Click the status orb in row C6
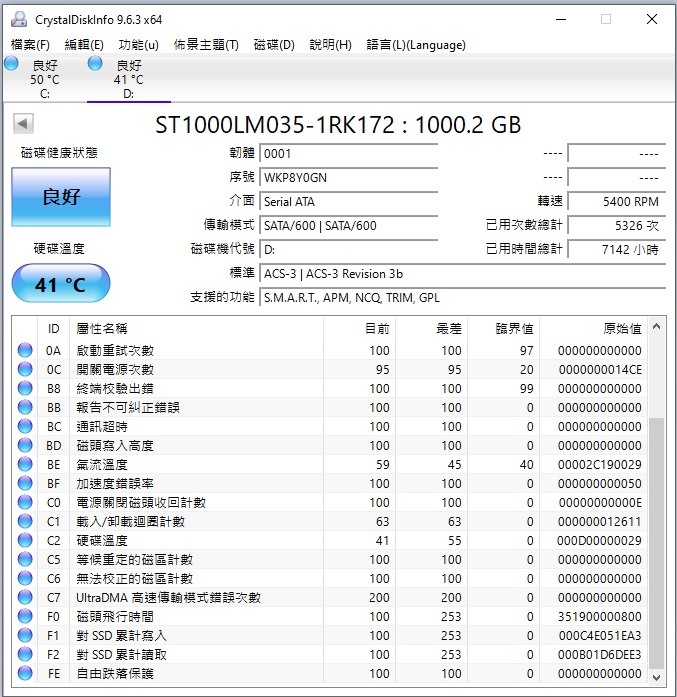The image size is (677, 697). [25, 578]
